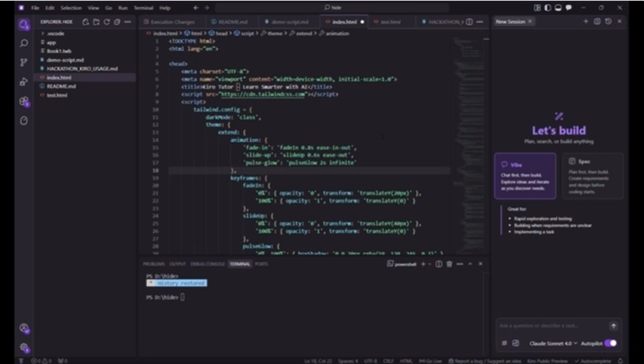
Task: Refresh the Explorer file list
Action: (107, 22)
